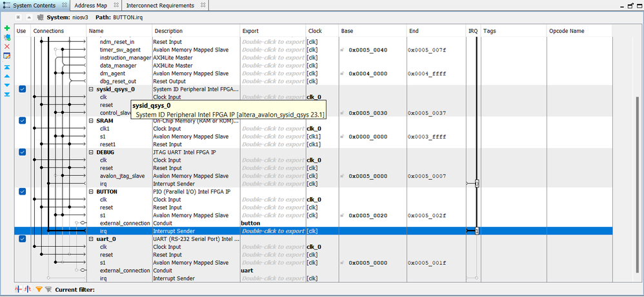Select base address 0x0005_0040 of timer_sw_agent
Viewport: 644px width, 297px height.
[368, 50]
